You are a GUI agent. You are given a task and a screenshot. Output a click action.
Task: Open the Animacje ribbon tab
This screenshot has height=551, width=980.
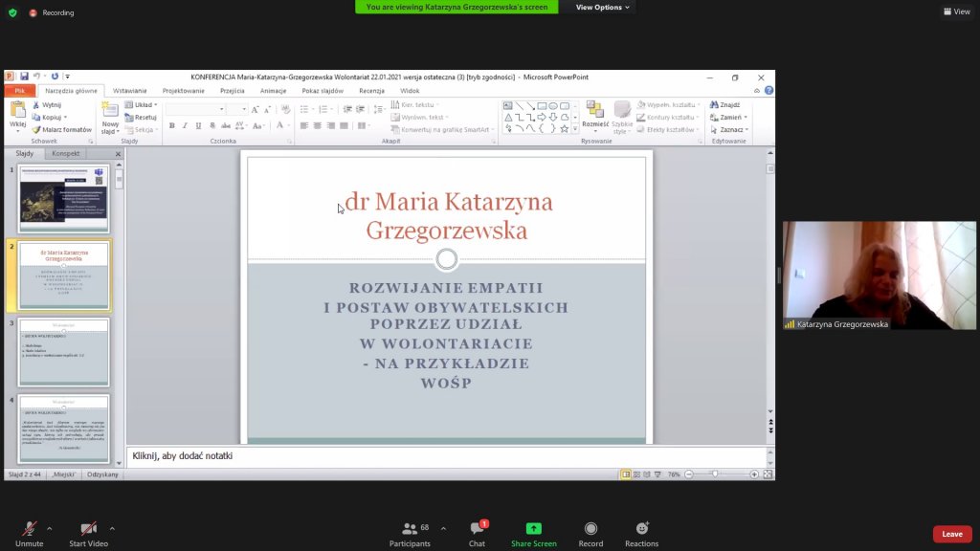[x=273, y=91]
